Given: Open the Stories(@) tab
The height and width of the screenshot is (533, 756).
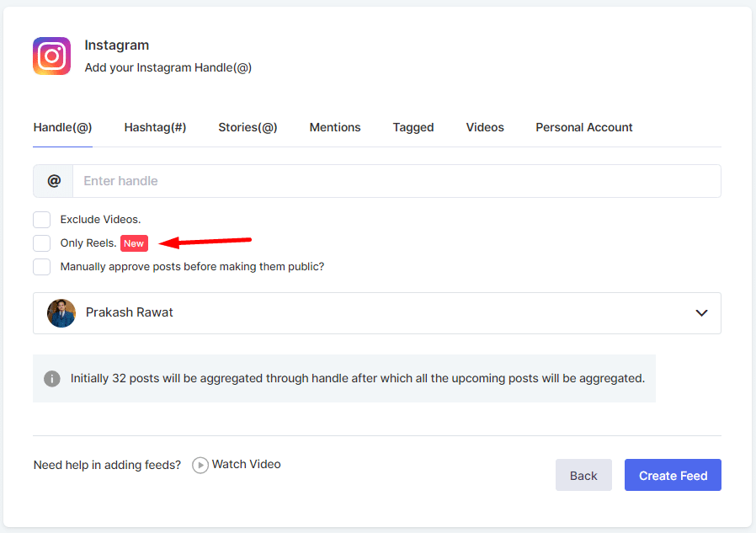Looking at the screenshot, I should [248, 128].
